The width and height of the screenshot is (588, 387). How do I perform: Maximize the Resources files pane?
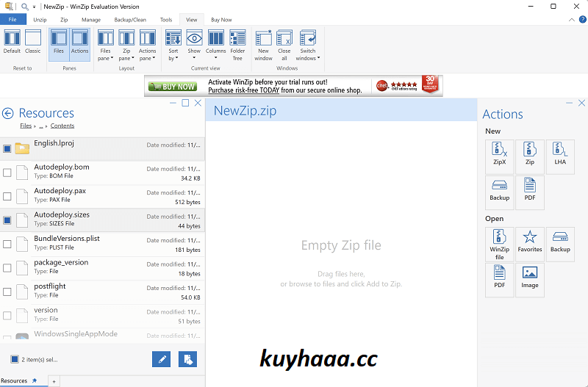click(x=185, y=103)
